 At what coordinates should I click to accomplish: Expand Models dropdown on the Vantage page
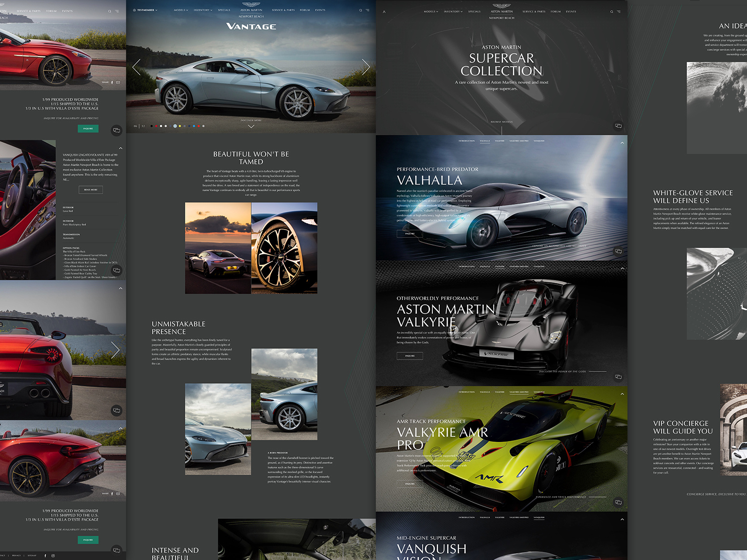click(181, 10)
